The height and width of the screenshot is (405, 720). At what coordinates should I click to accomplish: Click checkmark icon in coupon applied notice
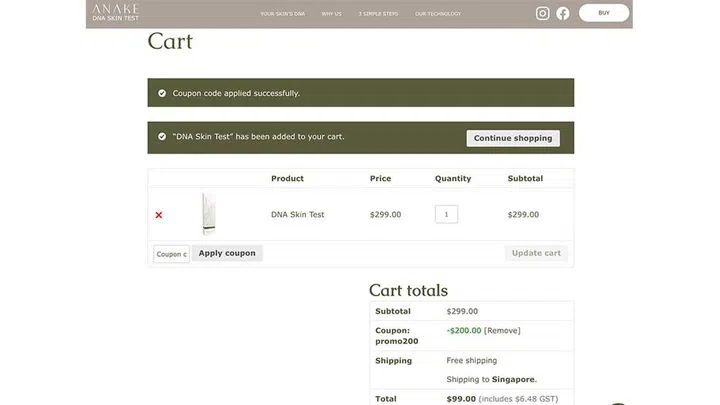(162, 93)
